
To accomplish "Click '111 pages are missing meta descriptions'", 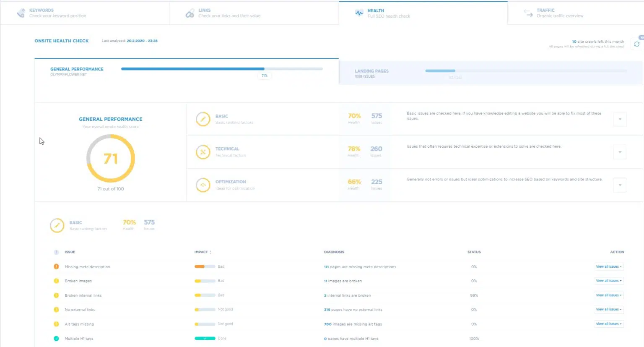I will [x=360, y=267].
